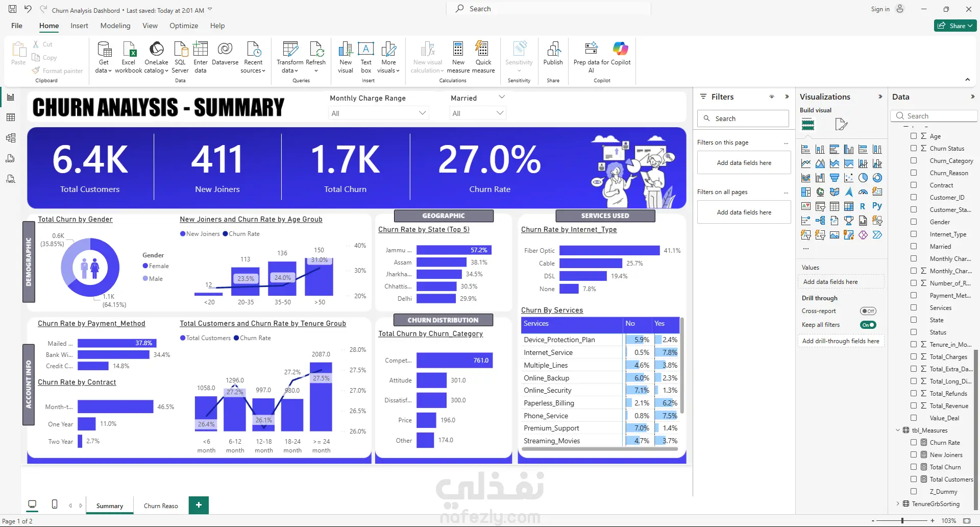
Task: Open the Optimize ribbon tab
Action: 184,26
